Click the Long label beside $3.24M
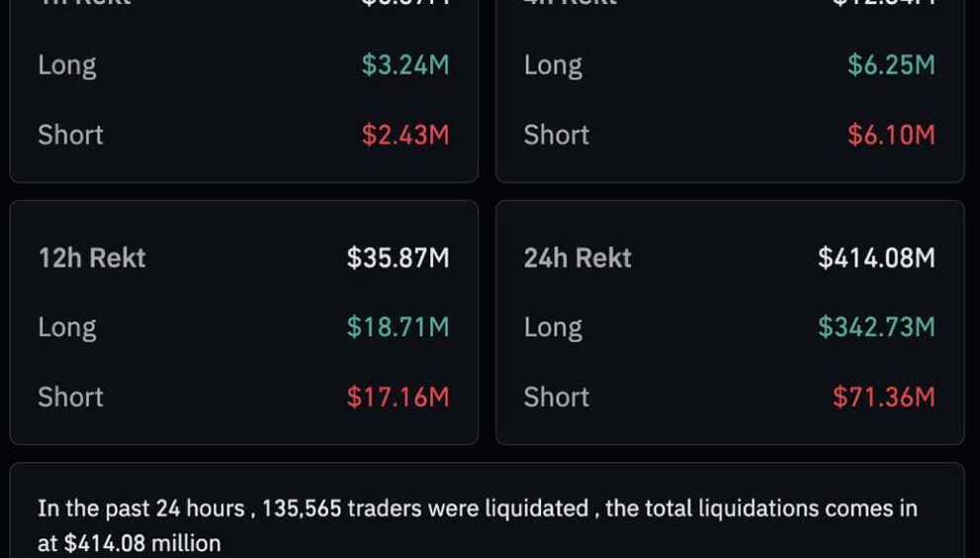980x558 pixels. pyautogui.click(x=67, y=65)
